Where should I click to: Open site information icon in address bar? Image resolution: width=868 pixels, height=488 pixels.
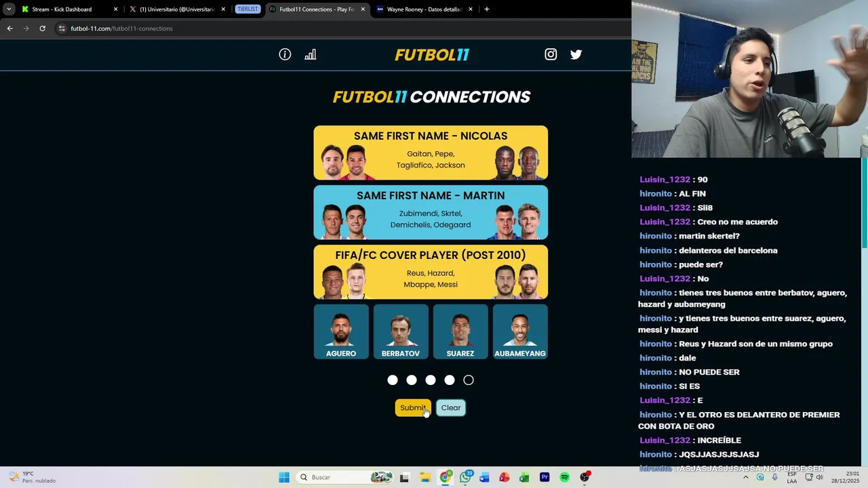[x=62, y=28]
